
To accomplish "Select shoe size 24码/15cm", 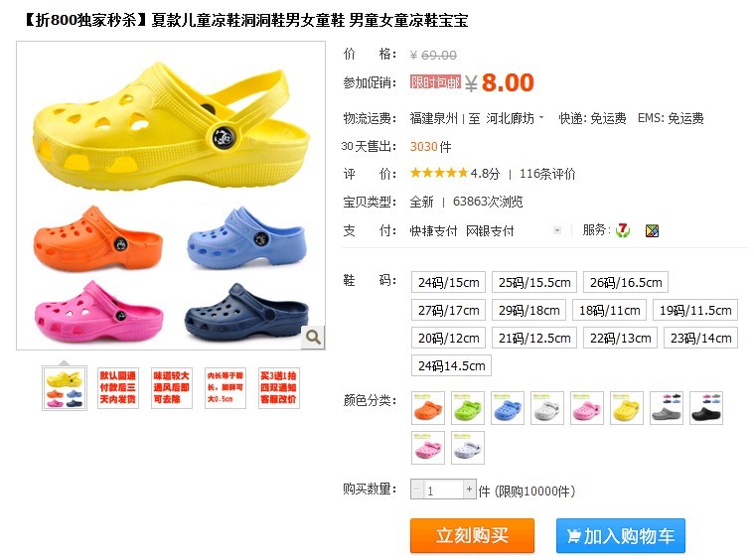I will point(449,282).
